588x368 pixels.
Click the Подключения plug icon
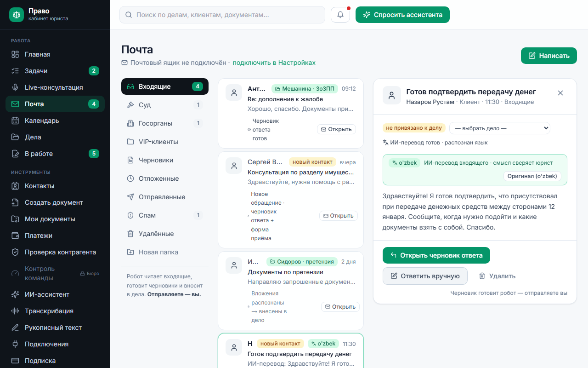point(15,344)
